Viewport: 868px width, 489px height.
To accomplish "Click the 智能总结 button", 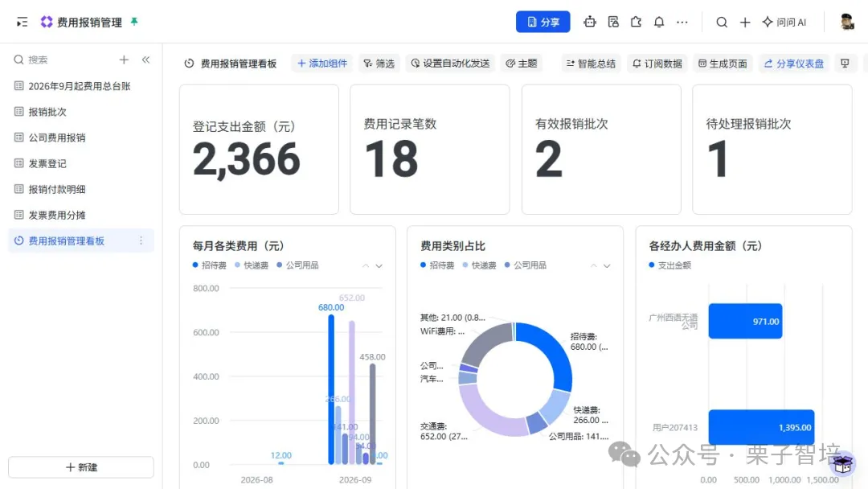I will [591, 64].
